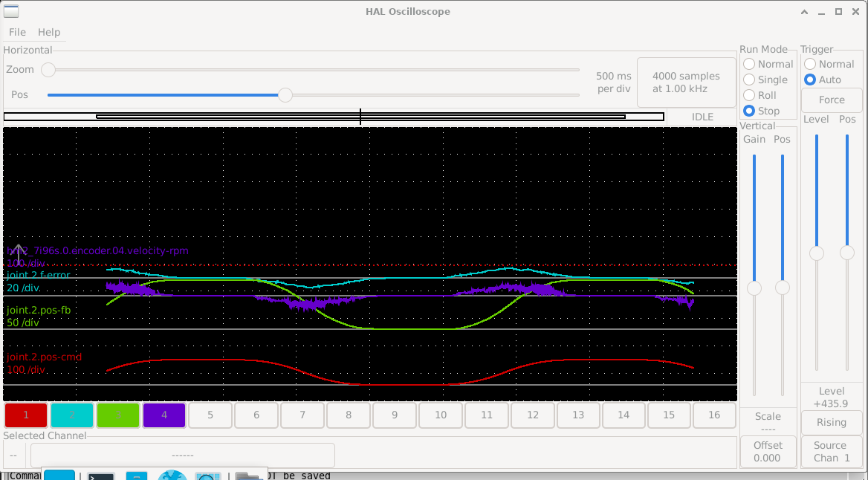Select channel 14 button
The image size is (868, 480).
624,415
